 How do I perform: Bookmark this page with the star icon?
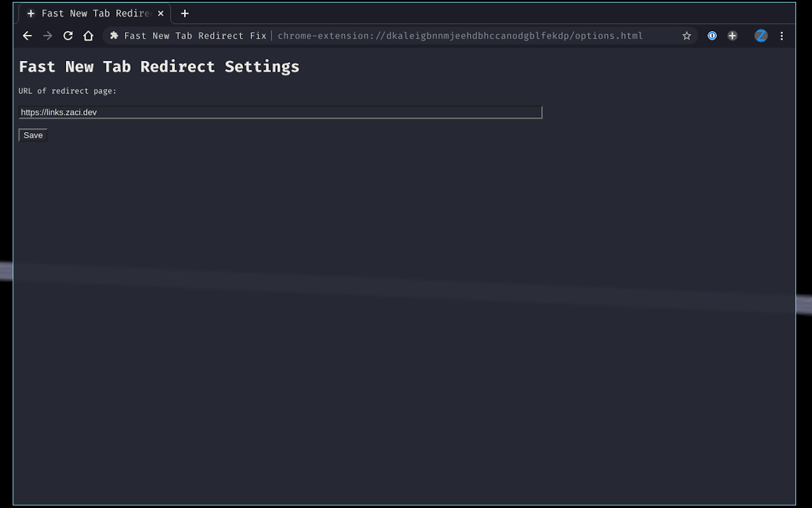click(x=686, y=36)
